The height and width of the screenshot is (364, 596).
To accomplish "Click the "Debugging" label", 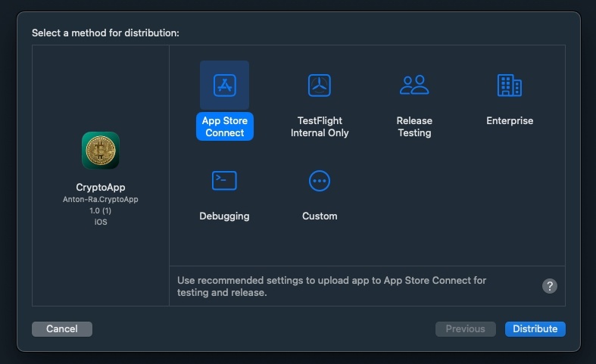I will (224, 216).
